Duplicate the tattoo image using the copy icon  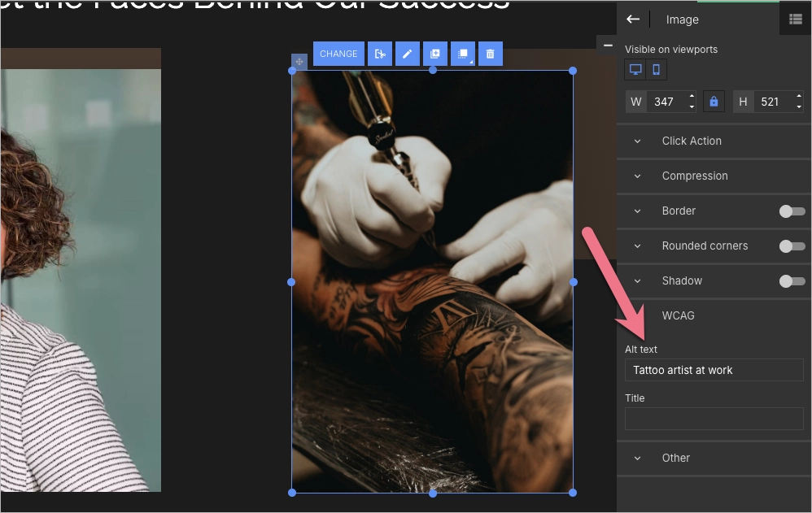coord(434,53)
